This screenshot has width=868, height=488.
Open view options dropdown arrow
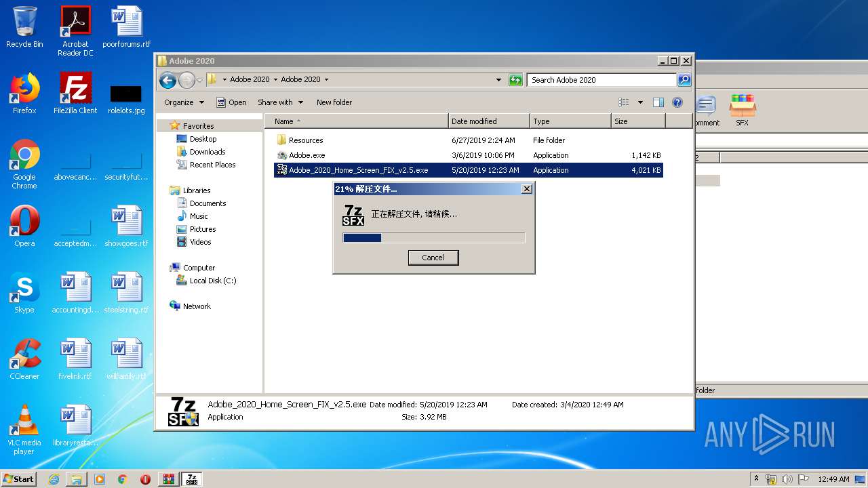click(x=640, y=102)
